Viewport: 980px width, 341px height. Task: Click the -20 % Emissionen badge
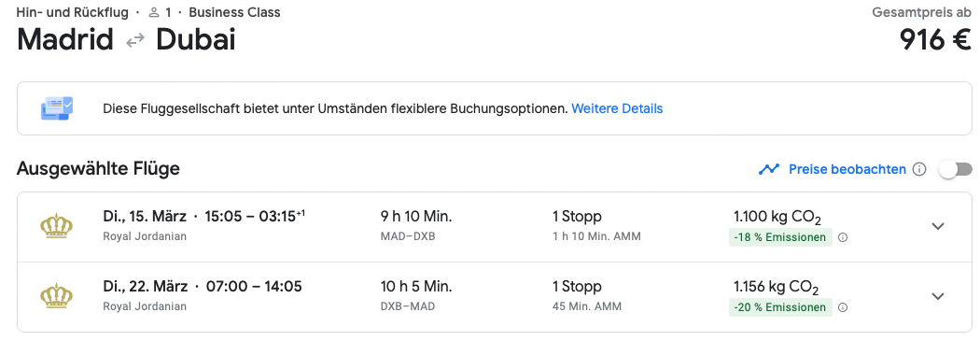click(780, 308)
